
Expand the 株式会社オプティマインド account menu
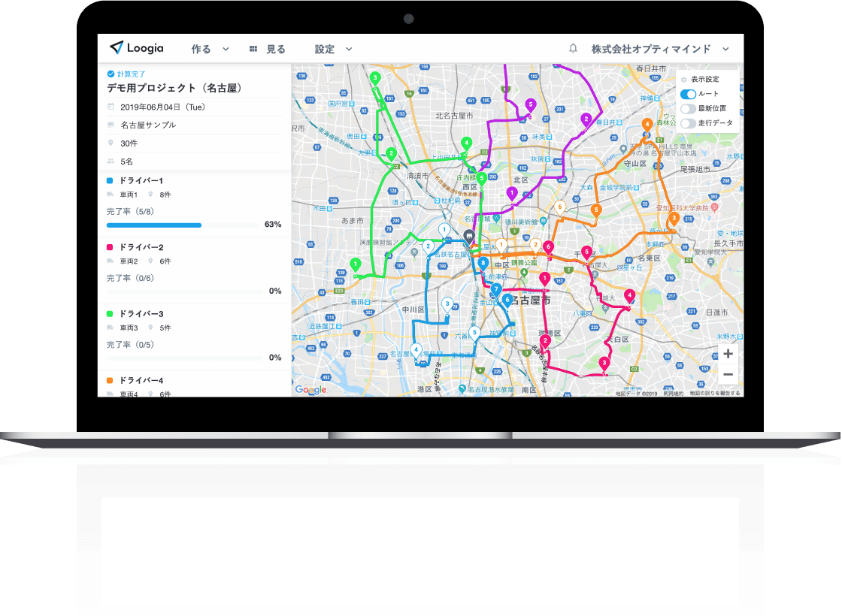659,50
